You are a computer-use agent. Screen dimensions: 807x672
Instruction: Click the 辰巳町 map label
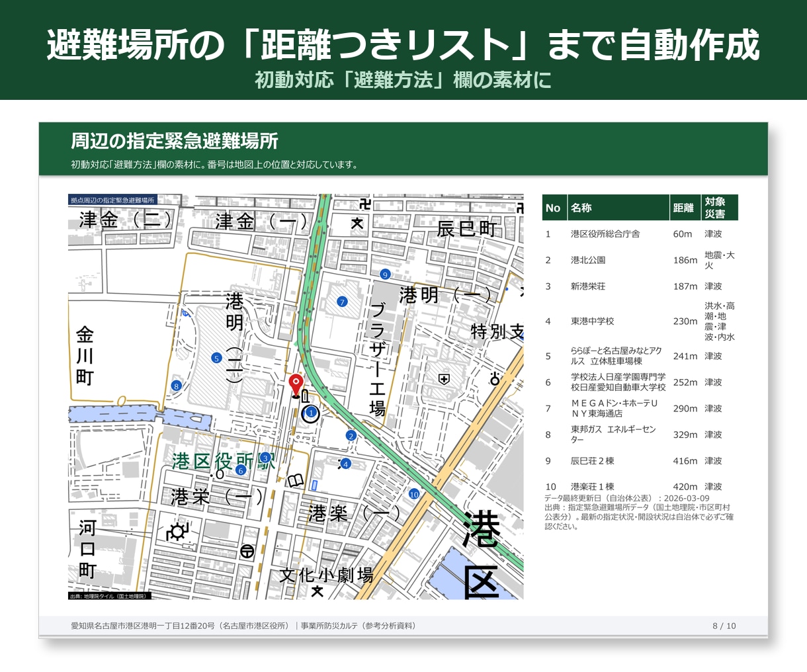(x=467, y=229)
